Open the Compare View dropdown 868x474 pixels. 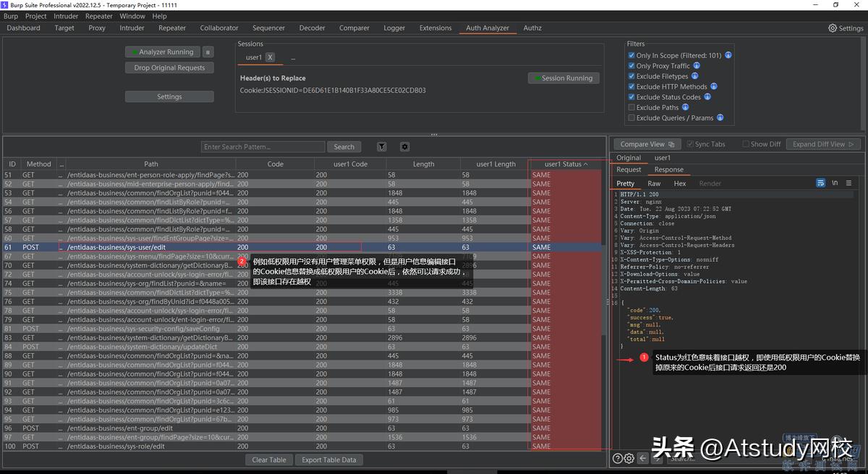coord(646,144)
